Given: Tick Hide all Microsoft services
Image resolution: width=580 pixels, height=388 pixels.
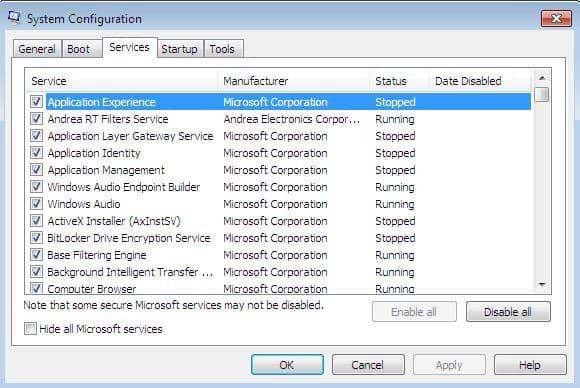Looking at the screenshot, I should (x=30, y=328).
